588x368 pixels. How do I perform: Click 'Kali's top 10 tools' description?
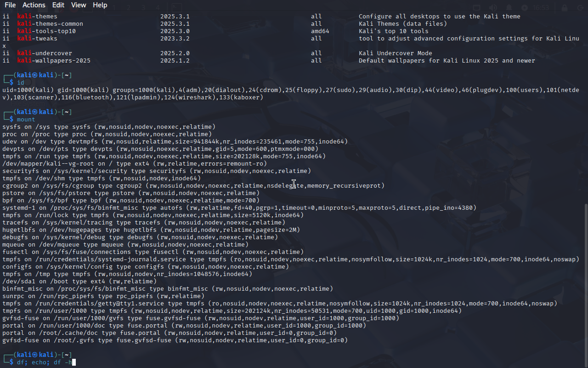tap(394, 31)
